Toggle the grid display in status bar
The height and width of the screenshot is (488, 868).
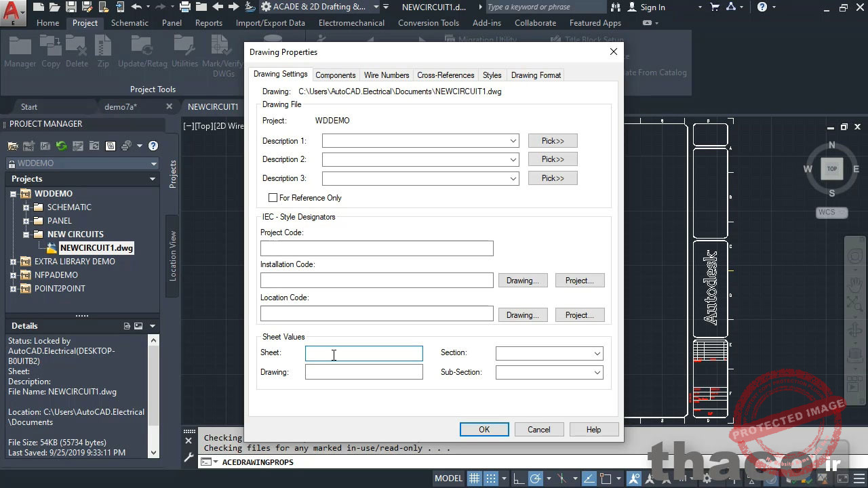tap(475, 479)
